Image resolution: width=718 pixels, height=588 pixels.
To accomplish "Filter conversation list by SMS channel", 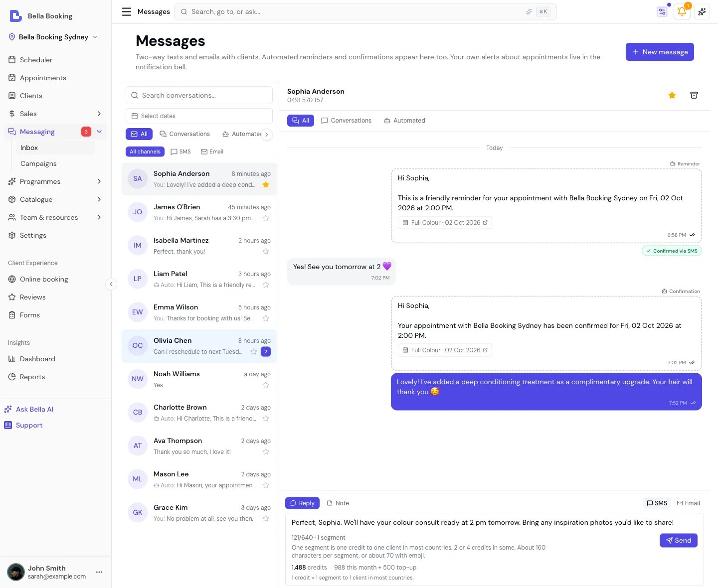I will pyautogui.click(x=180, y=151).
